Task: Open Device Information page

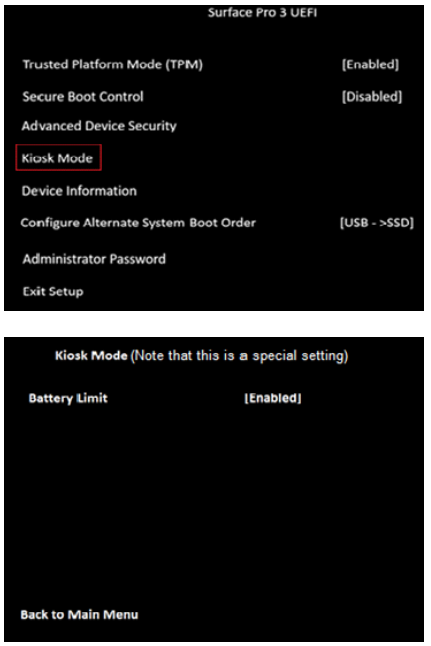Action: [79, 191]
